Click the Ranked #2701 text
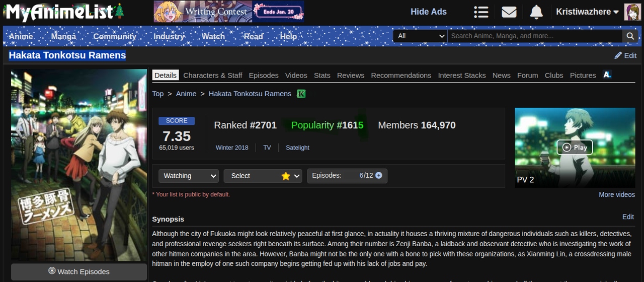 246,125
